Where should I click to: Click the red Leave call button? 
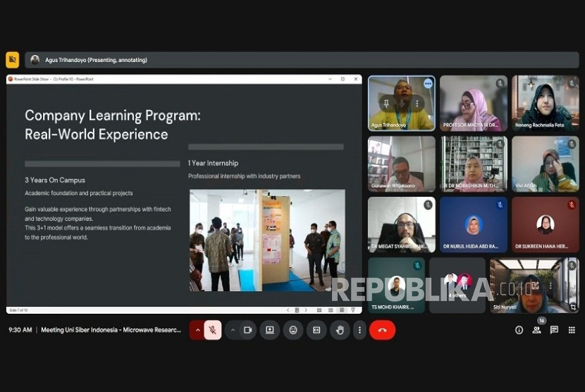pyautogui.click(x=382, y=330)
